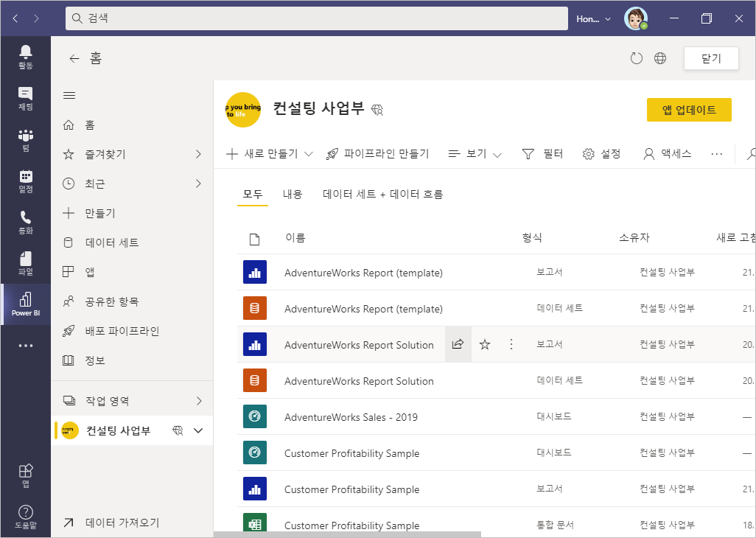This screenshot has width=756, height=538.
Task: Open AdventureWorks Report (template) dataset
Action: (363, 309)
